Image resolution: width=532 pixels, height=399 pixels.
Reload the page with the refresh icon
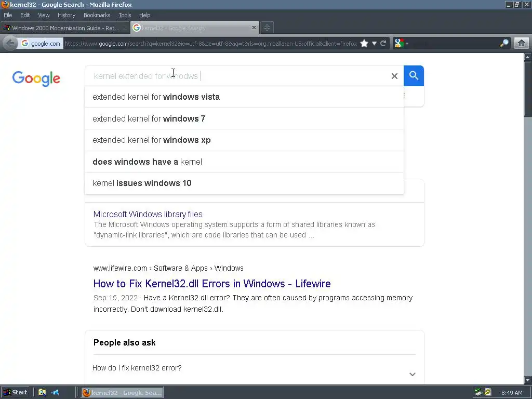pos(383,44)
